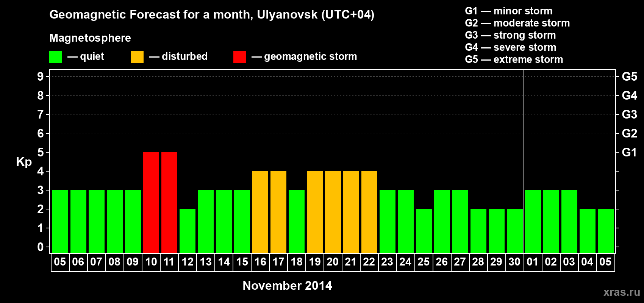Select the orange bar for day 22
This screenshot has height=303, width=644.
click(x=369, y=212)
